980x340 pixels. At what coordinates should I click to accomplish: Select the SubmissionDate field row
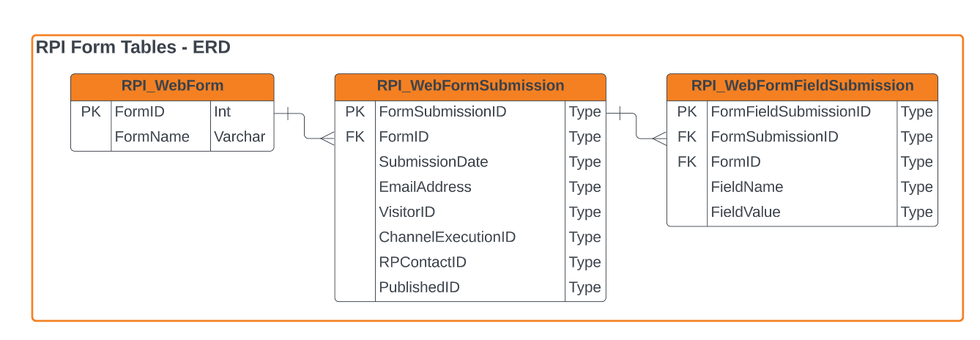434,162
